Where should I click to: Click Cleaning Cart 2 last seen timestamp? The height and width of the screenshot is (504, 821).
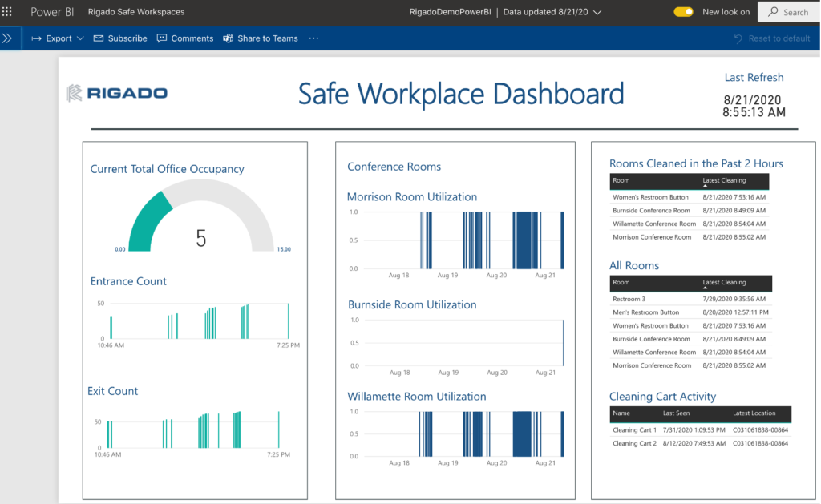[x=694, y=443]
